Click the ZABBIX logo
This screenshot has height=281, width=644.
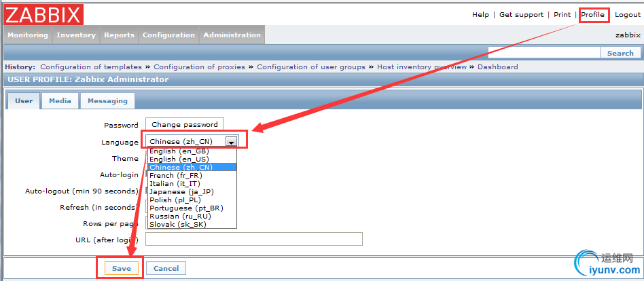coord(43,15)
